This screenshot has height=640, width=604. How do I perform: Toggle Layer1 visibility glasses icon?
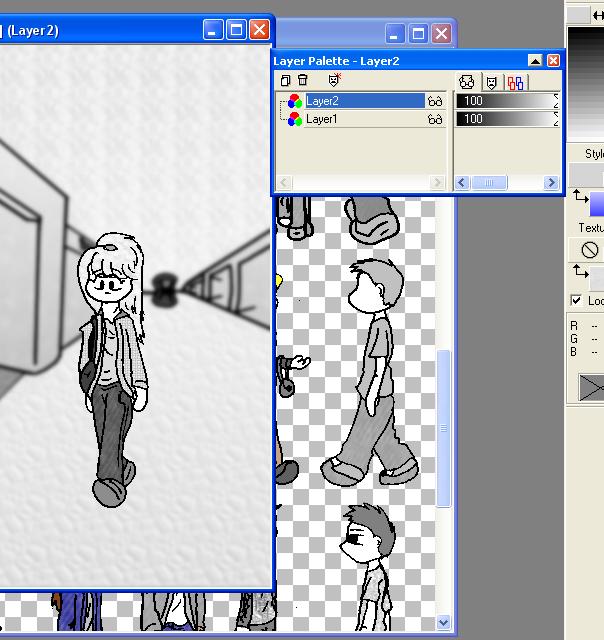coord(435,119)
